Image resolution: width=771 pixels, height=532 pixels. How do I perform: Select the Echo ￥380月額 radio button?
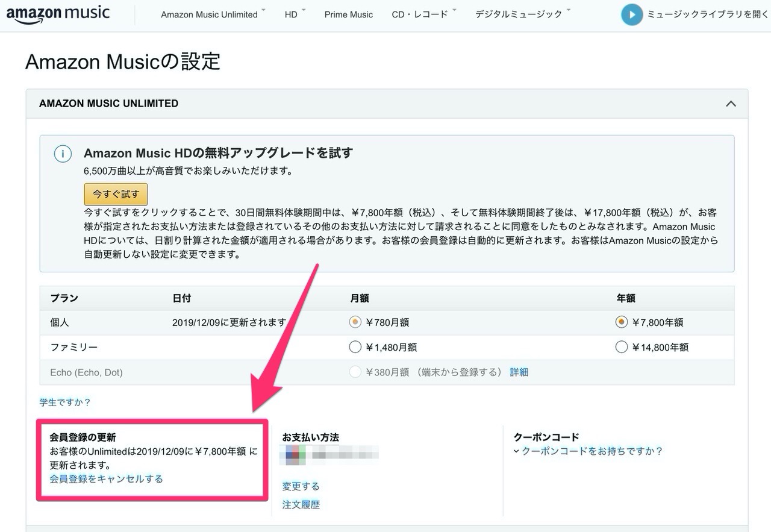coord(355,372)
